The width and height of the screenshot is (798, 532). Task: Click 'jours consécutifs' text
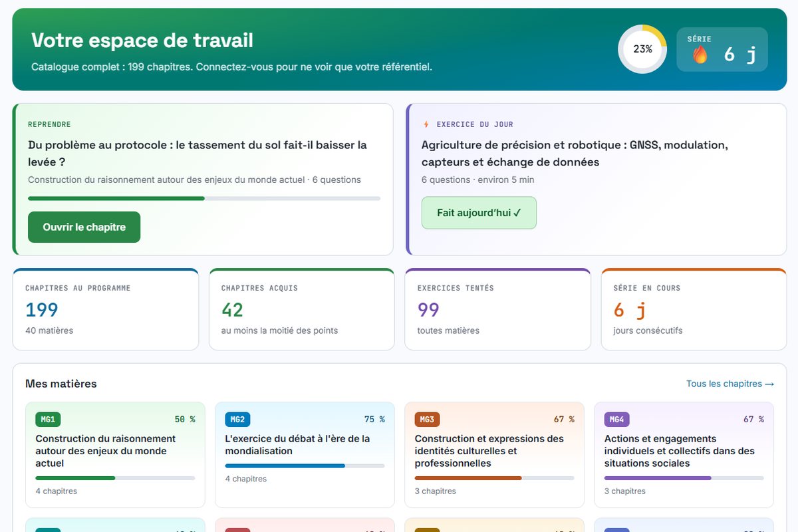point(648,331)
